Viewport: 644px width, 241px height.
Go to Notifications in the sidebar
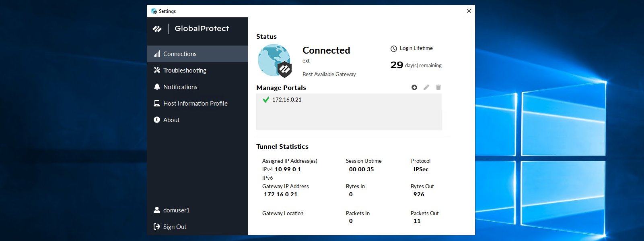tap(180, 87)
